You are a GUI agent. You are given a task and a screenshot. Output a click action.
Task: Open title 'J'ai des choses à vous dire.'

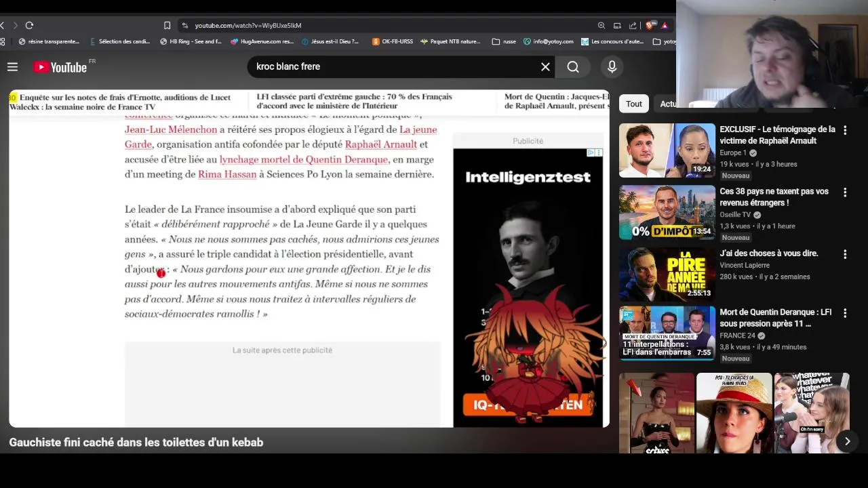coord(769,253)
